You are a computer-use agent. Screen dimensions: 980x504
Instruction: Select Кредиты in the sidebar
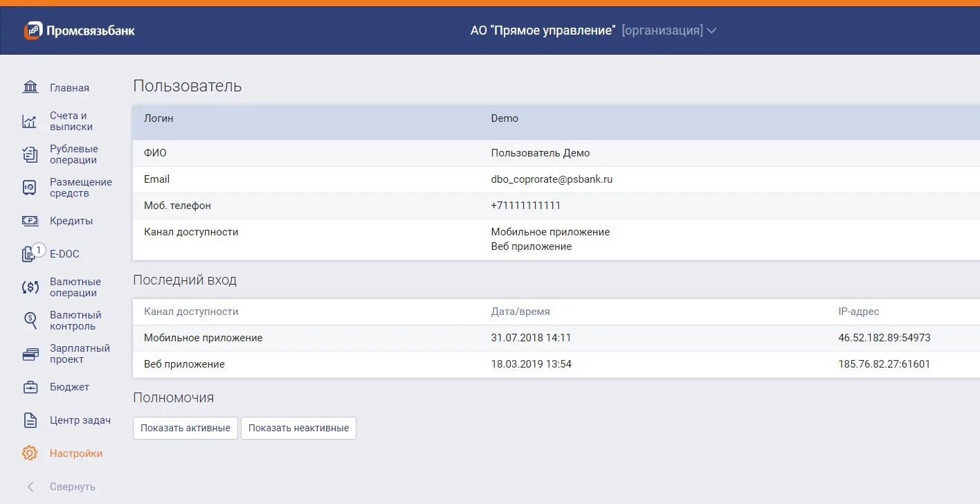(71, 221)
